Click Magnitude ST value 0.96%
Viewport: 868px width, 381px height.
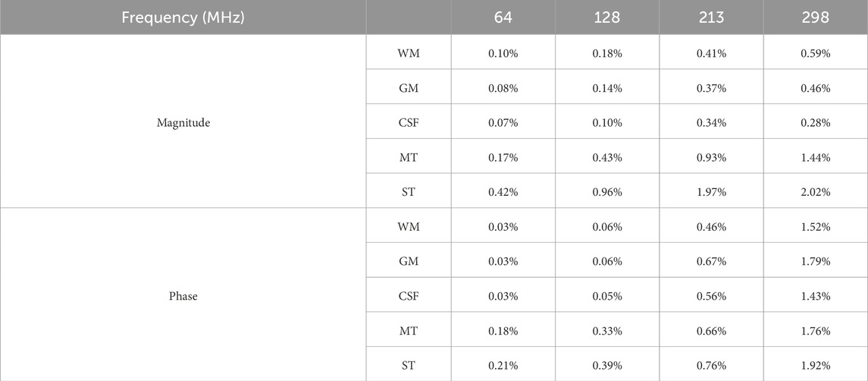tap(606, 192)
